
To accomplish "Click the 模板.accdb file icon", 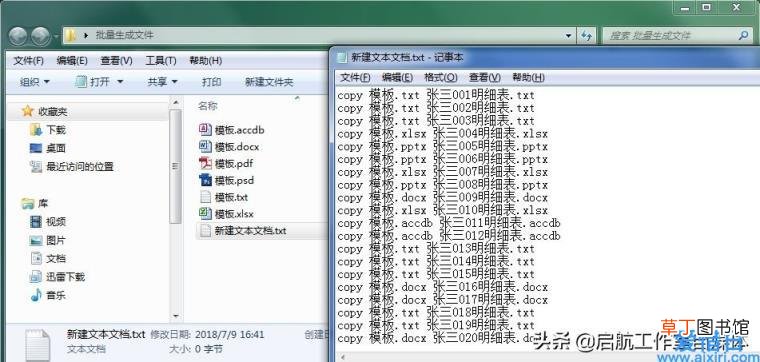I will [x=205, y=129].
